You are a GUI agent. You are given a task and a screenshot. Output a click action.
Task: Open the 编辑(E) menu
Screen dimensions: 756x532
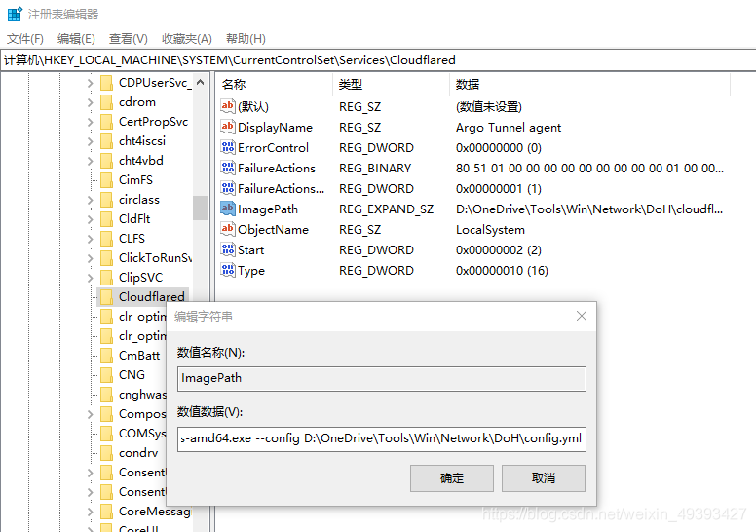76,39
